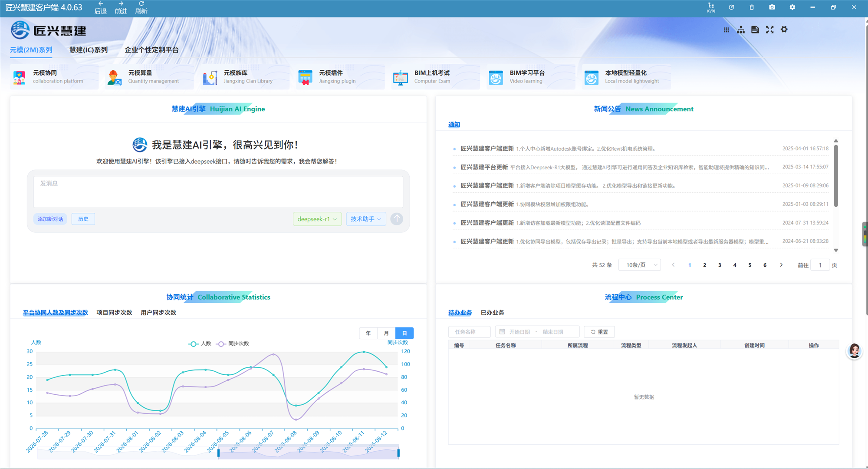Open the BIM学习平台 Video learning icon
Viewport: 868px width, 469px height.
point(496,77)
